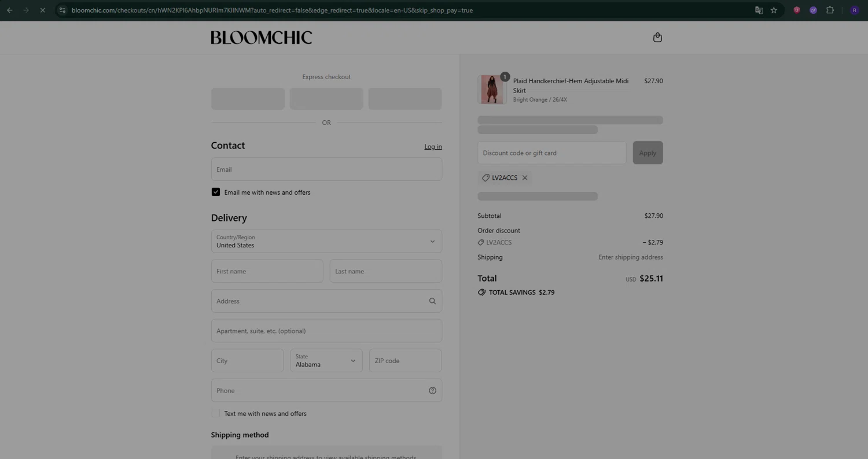Bookmark this page with the star icon
This screenshot has width=868, height=459.
click(x=774, y=10)
